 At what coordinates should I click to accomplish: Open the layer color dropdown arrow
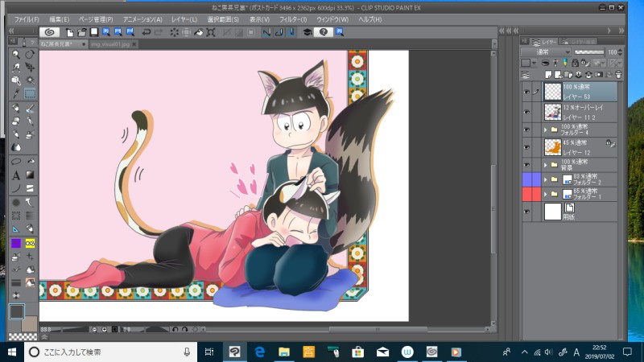[534, 63]
